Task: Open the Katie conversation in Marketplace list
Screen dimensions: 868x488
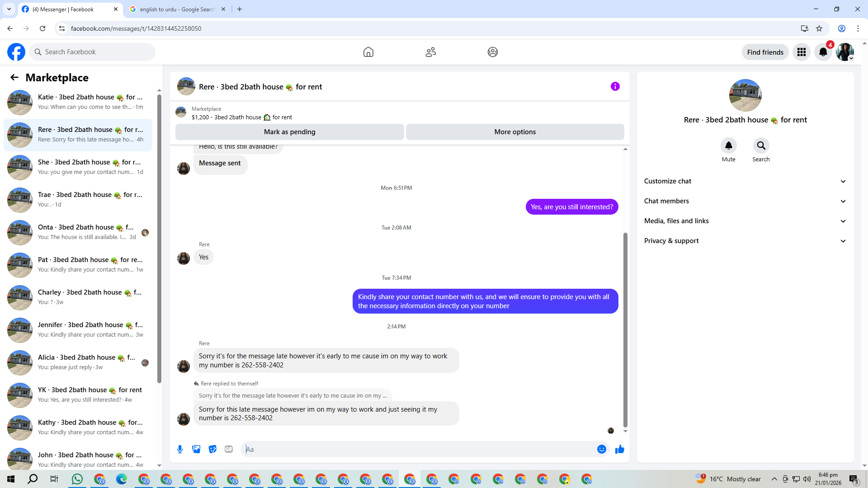Action: 79,102
